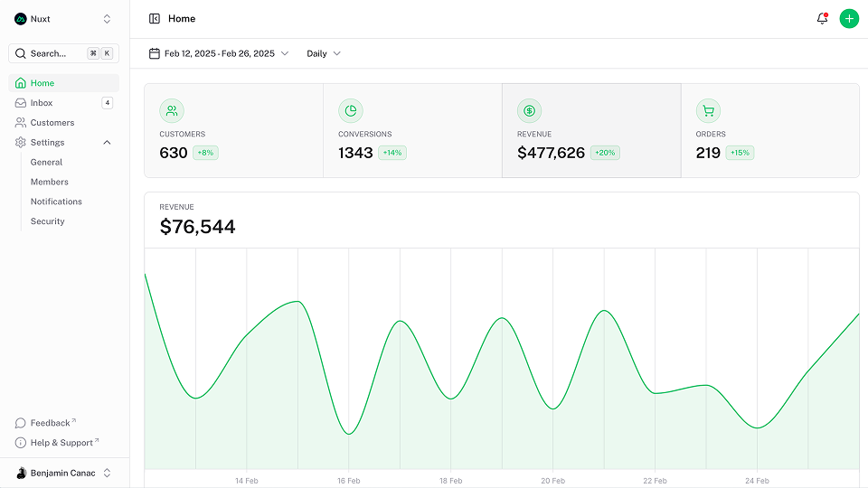
Task: Navigate to the Customers page
Action: click(x=52, y=123)
